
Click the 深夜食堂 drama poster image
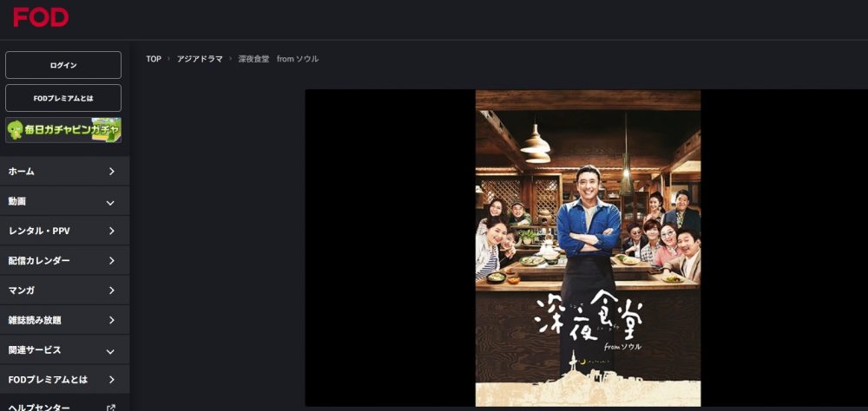(588, 248)
